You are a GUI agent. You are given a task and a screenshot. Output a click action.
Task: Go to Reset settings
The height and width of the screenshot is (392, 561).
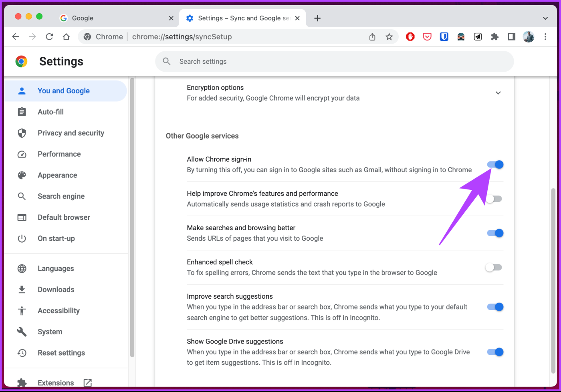[61, 352]
